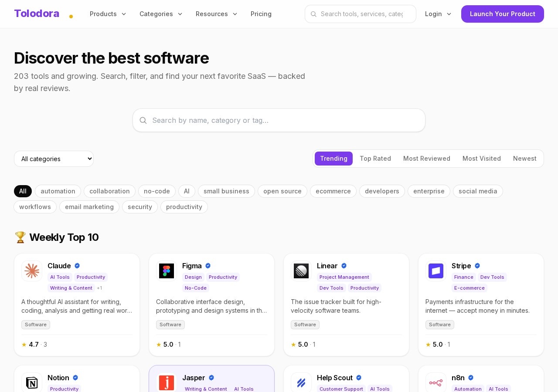Click the Weekly Top 10 trophy icon
Screen dimensions: 558x392
pos(20,237)
